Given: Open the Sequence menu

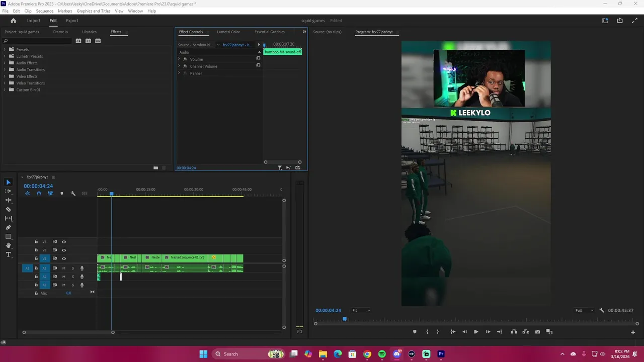Looking at the screenshot, I should (x=44, y=11).
